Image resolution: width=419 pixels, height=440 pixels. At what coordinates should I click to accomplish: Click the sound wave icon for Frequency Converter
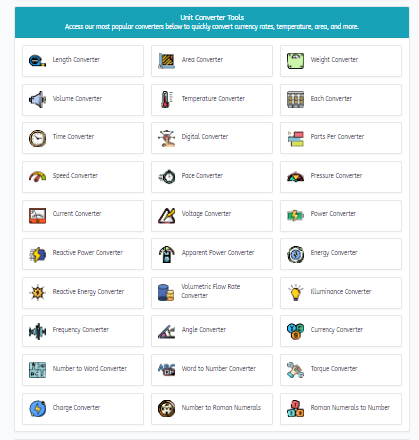37,331
